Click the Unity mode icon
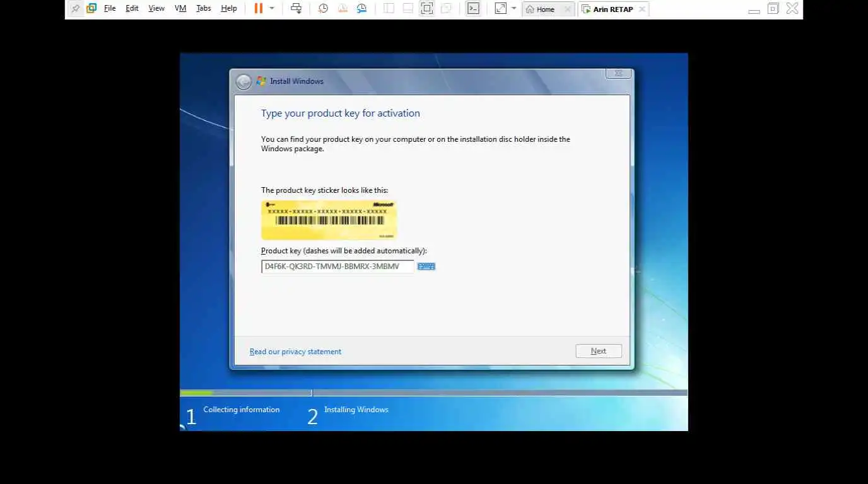 [447, 9]
